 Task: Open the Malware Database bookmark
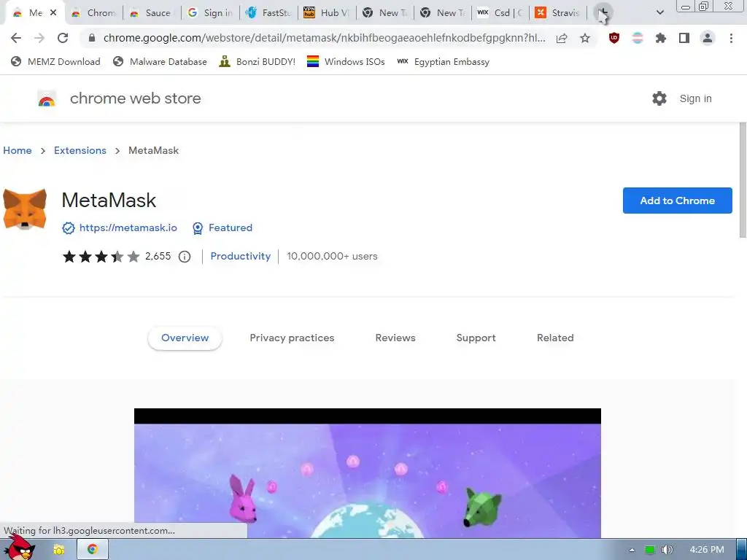tap(160, 61)
